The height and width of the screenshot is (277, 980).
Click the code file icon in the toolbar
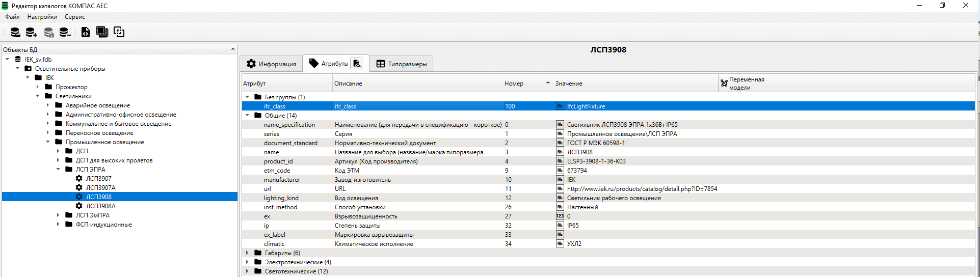point(86,32)
